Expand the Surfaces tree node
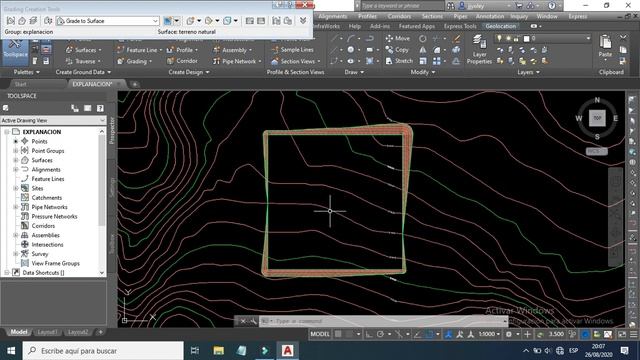Image resolution: width=640 pixels, height=360 pixels. coord(16,160)
